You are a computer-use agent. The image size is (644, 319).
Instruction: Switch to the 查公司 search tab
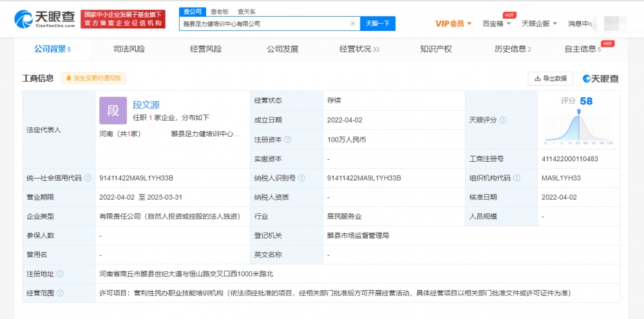coord(193,12)
